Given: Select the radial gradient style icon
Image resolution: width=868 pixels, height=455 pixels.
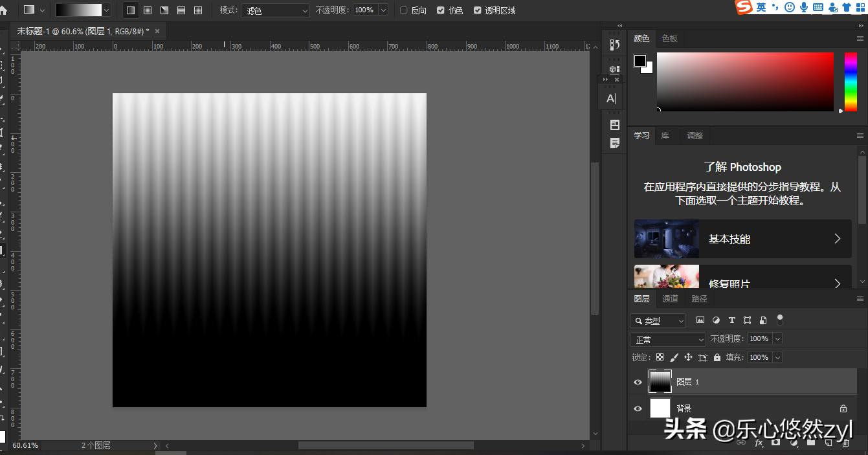Looking at the screenshot, I should (x=148, y=10).
